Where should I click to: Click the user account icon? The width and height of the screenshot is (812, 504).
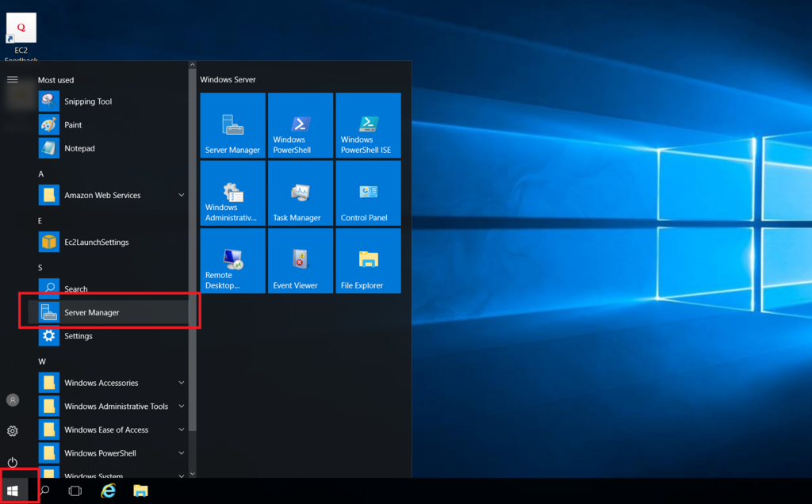pos(13,400)
